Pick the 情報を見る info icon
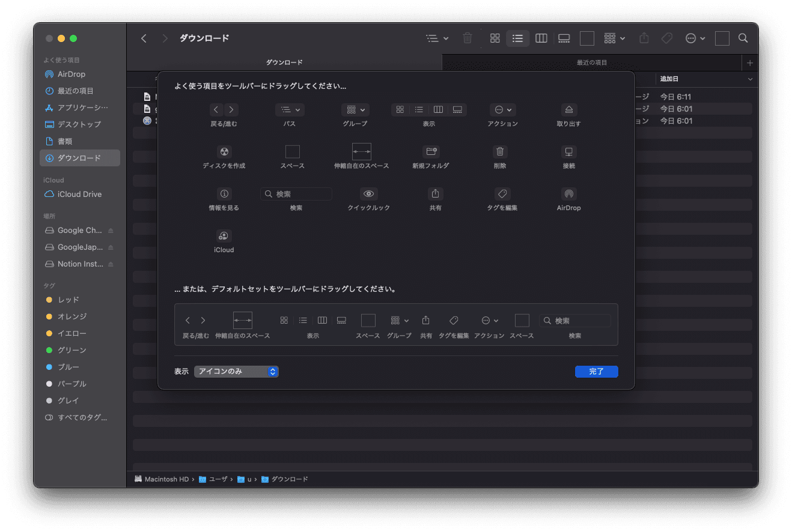The image size is (792, 532). [x=224, y=193]
